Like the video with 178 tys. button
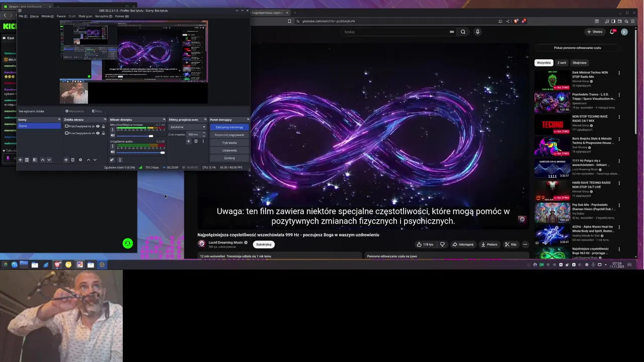 click(x=425, y=244)
